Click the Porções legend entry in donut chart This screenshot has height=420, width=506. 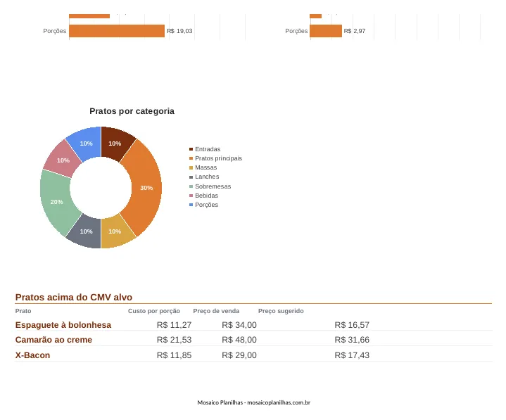point(203,205)
